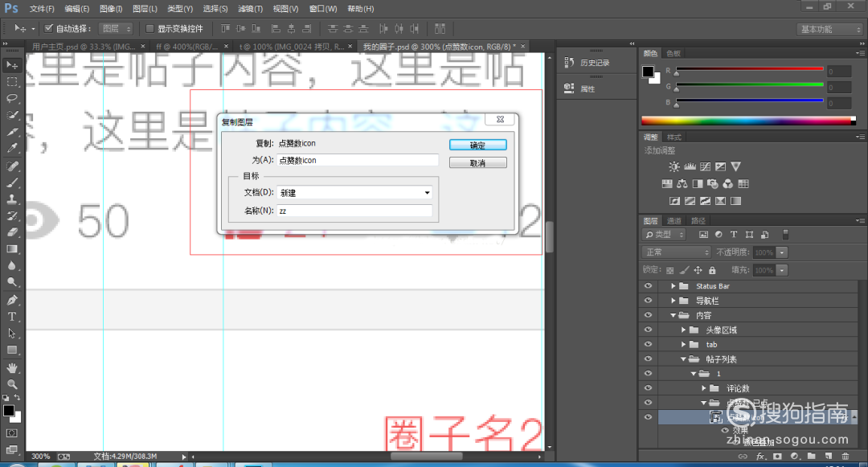Click the add layer style fx icon
The height and width of the screenshot is (467, 868).
pyautogui.click(x=760, y=457)
